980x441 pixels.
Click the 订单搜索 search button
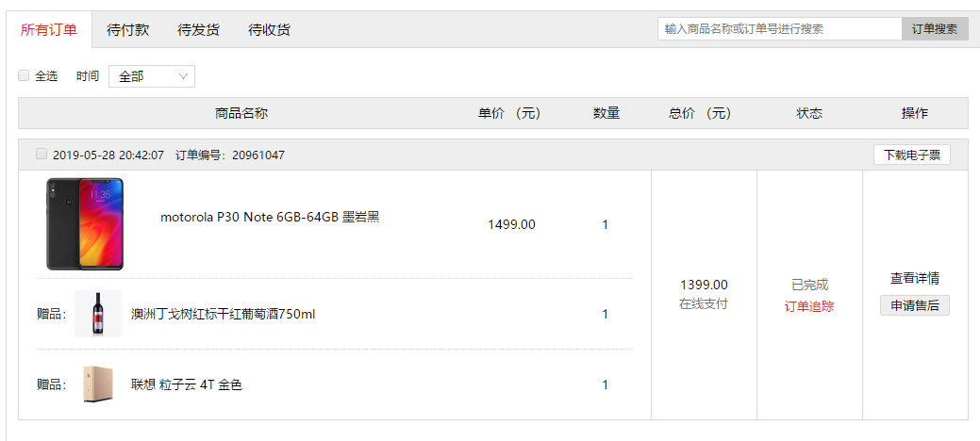(935, 28)
